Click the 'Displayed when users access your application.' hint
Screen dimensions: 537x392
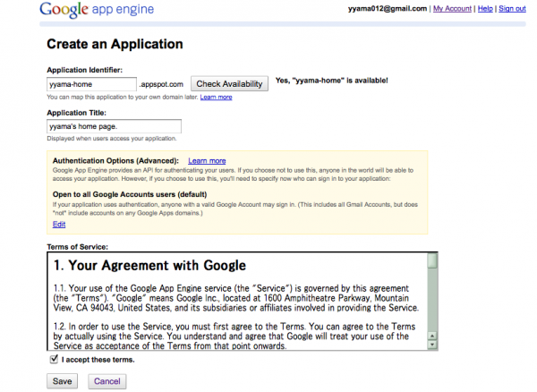(x=112, y=139)
